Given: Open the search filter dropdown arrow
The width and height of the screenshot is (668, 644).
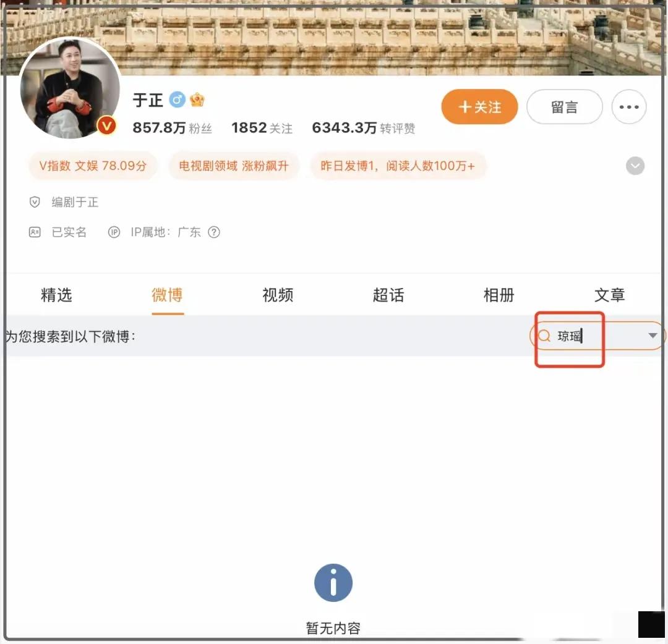Looking at the screenshot, I should tap(653, 336).
